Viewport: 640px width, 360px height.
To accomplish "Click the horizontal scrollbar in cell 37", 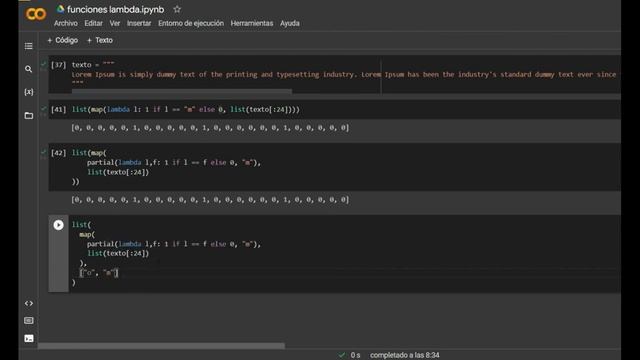I will 182,91.
